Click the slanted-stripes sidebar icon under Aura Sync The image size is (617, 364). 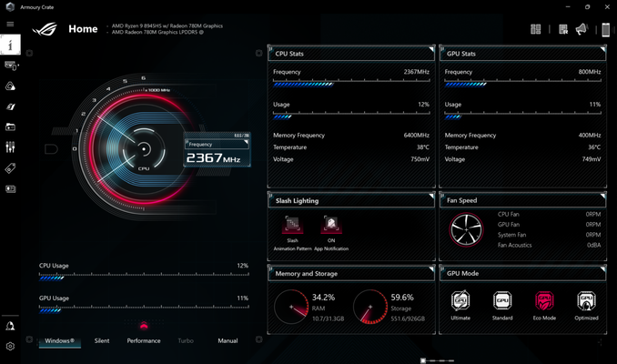pos(10,106)
